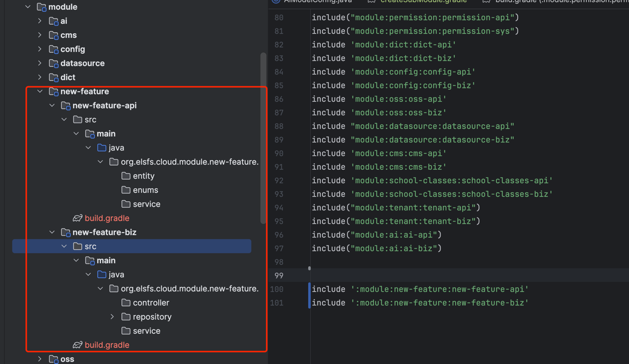
Task: Expand the cms module folder
Action: (40, 35)
